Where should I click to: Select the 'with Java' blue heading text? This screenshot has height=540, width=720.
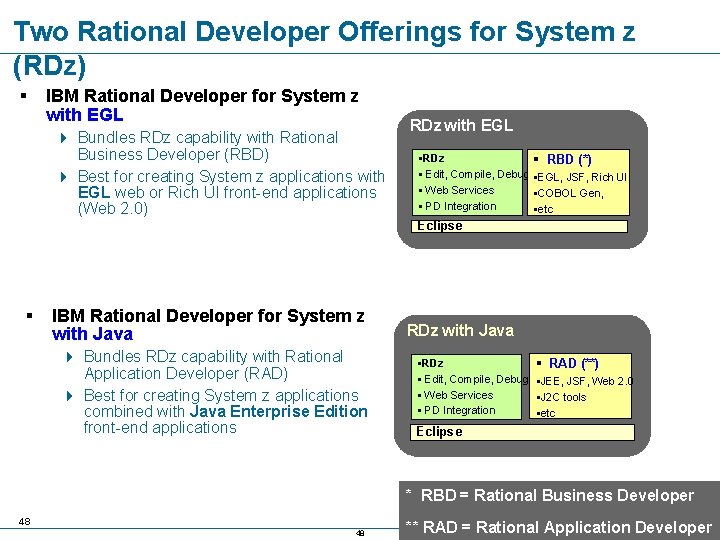pos(92,334)
